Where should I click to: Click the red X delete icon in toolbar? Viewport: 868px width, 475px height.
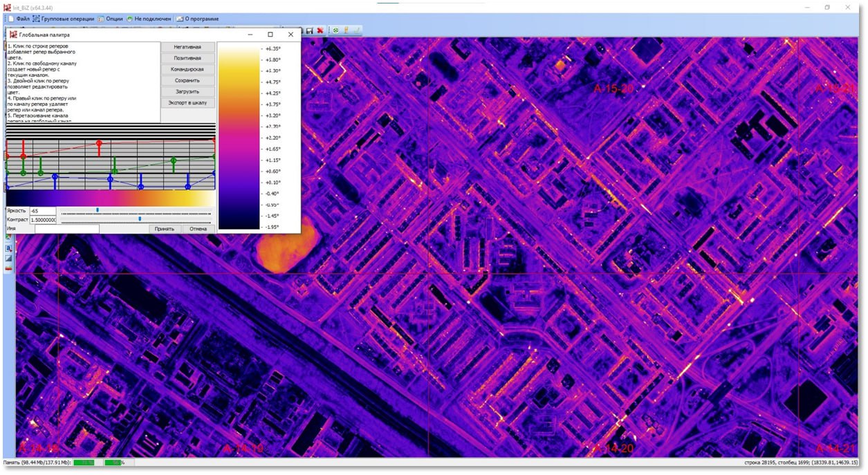click(x=320, y=30)
